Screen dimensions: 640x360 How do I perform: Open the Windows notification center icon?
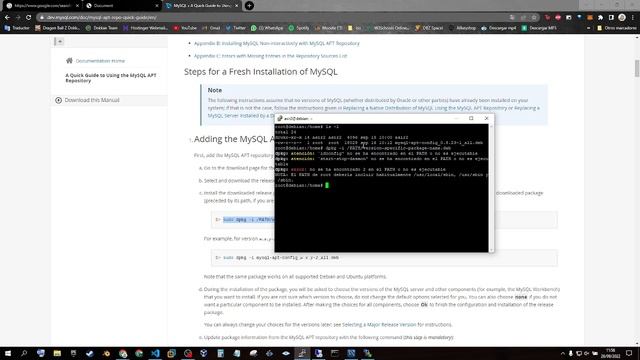[629, 353]
